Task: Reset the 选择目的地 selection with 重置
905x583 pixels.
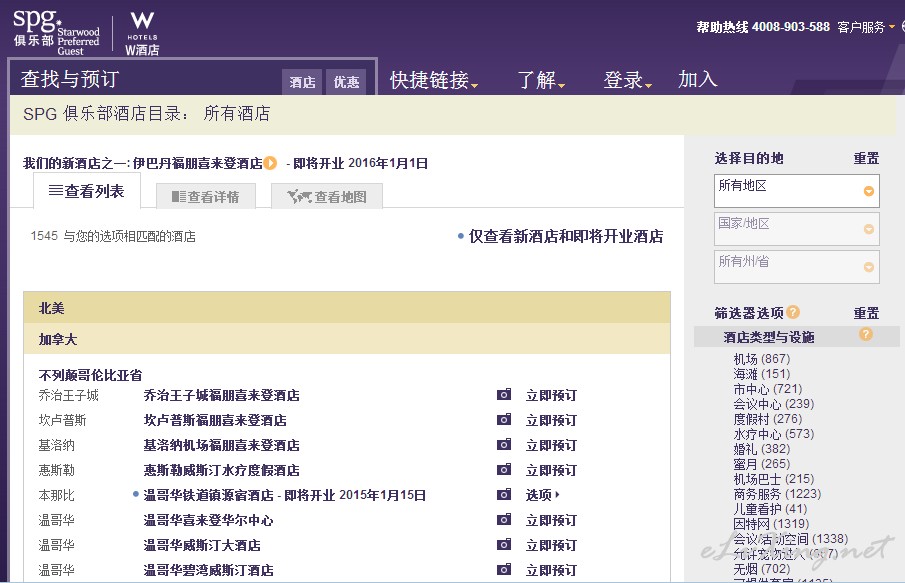Action: pos(866,158)
